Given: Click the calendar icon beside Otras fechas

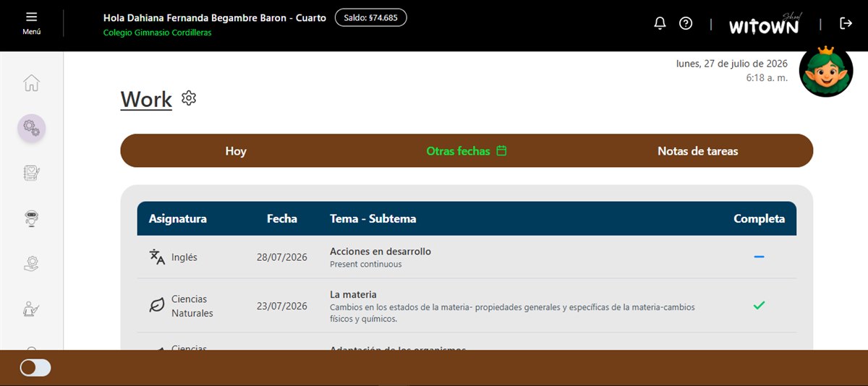Looking at the screenshot, I should click(x=501, y=151).
